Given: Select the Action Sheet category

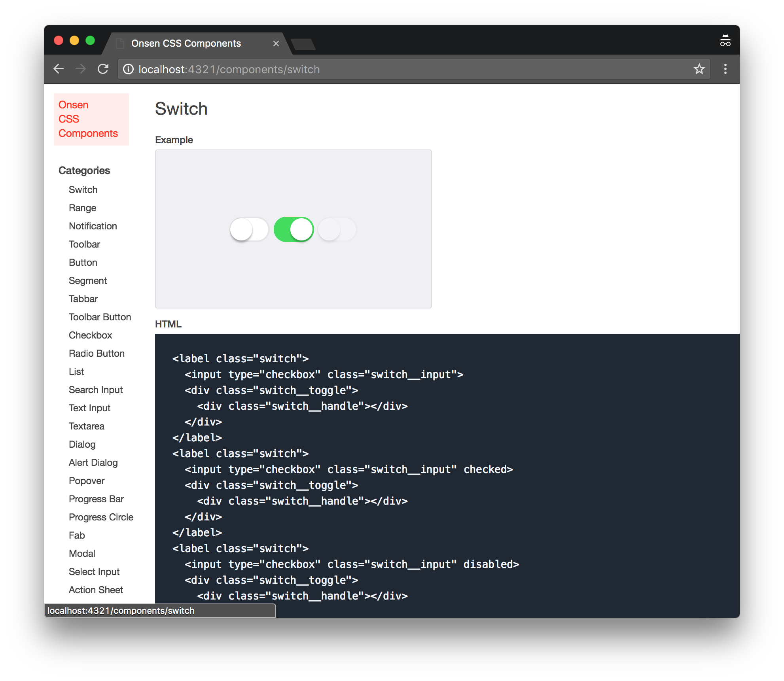Looking at the screenshot, I should tap(96, 590).
